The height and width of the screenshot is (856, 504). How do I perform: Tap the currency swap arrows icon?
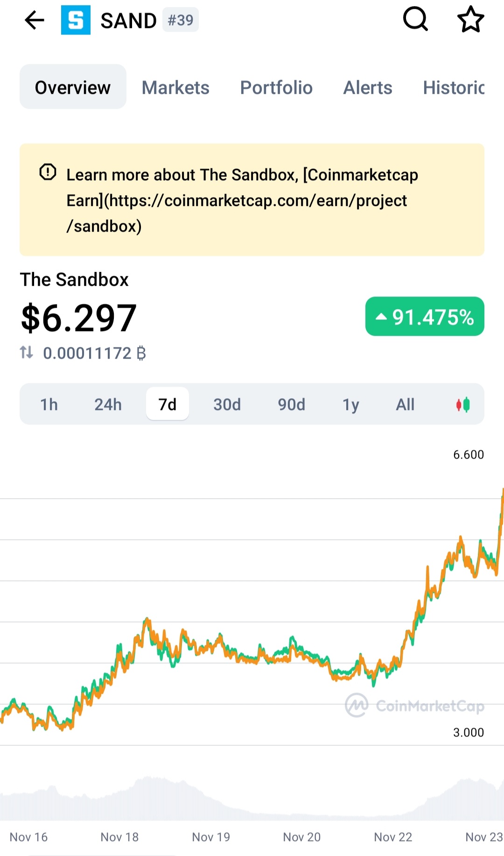point(27,352)
